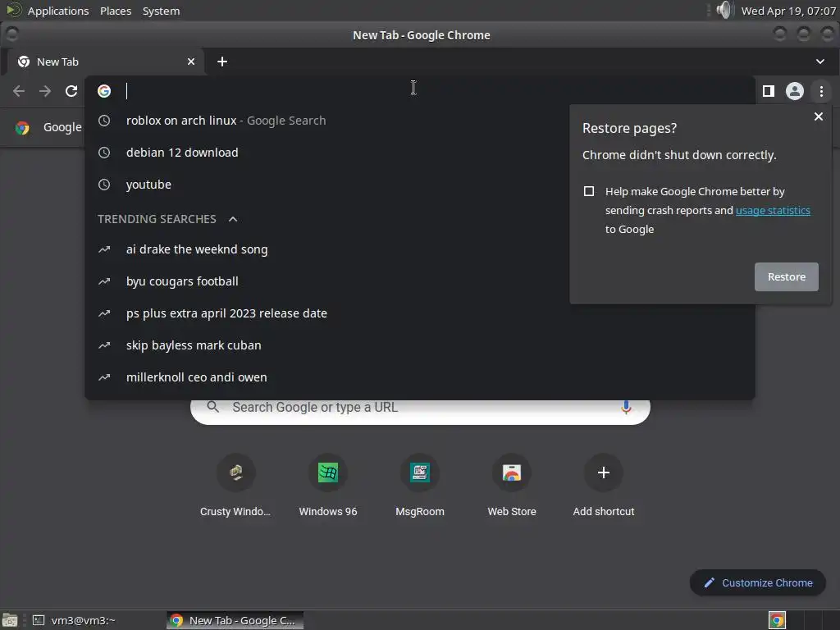This screenshot has height=630, width=840.
Task: Select trending search skip bayless mark cuban
Action: (419, 345)
